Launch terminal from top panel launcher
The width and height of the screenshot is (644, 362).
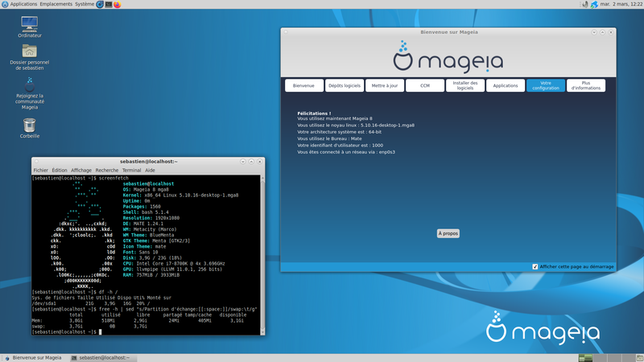click(109, 5)
